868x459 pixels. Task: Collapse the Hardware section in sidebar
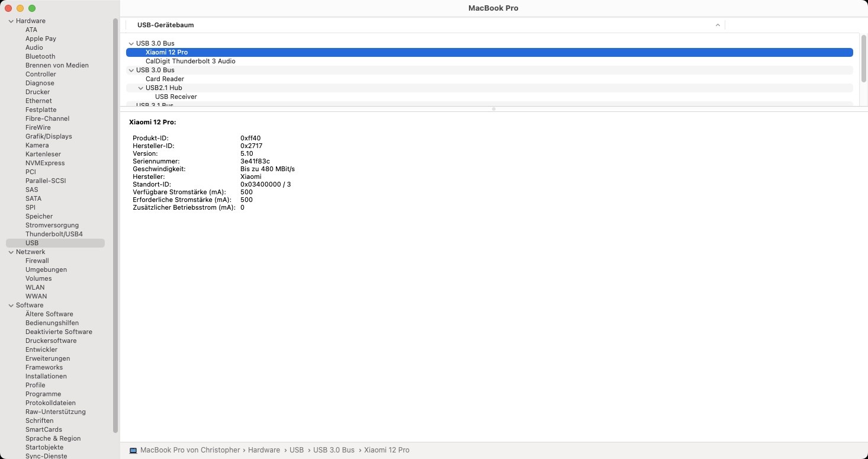[x=11, y=21]
